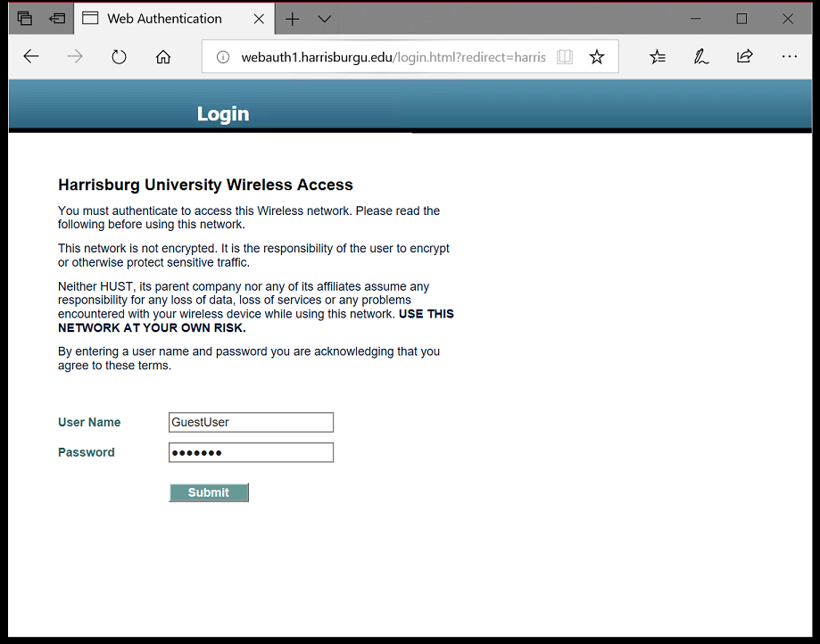Toggle reading view book icon
This screenshot has height=644, width=820.
coord(565,57)
